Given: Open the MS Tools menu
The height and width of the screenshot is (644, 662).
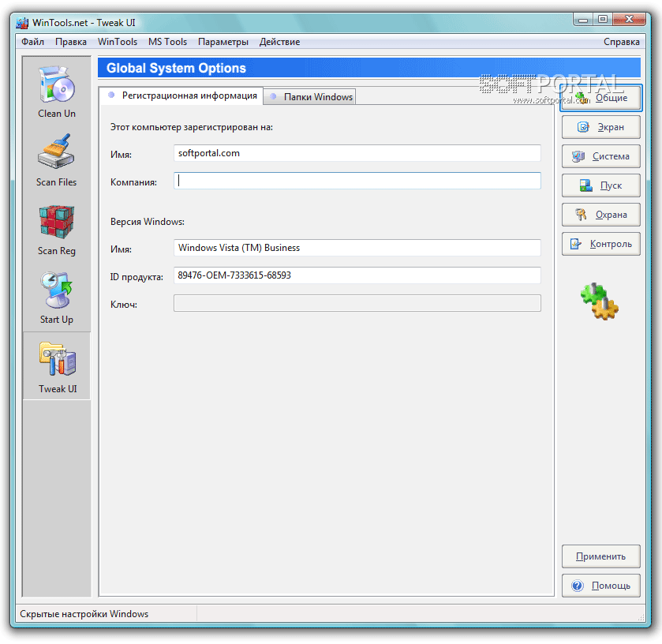Looking at the screenshot, I should (167, 42).
